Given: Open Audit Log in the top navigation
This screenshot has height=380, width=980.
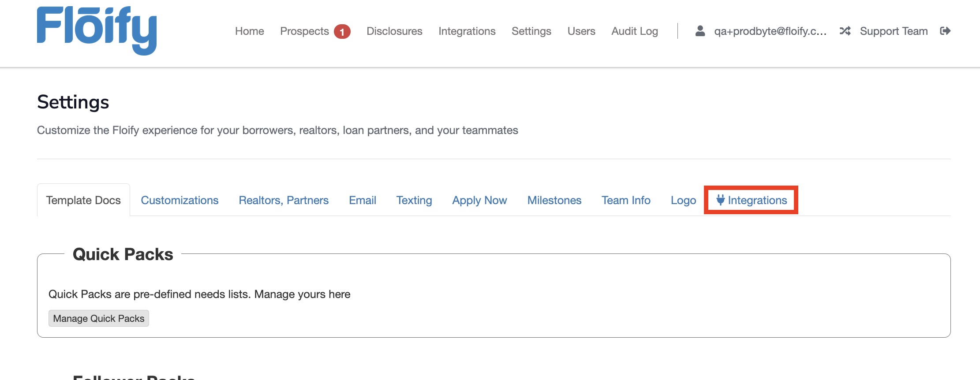Looking at the screenshot, I should click(635, 31).
